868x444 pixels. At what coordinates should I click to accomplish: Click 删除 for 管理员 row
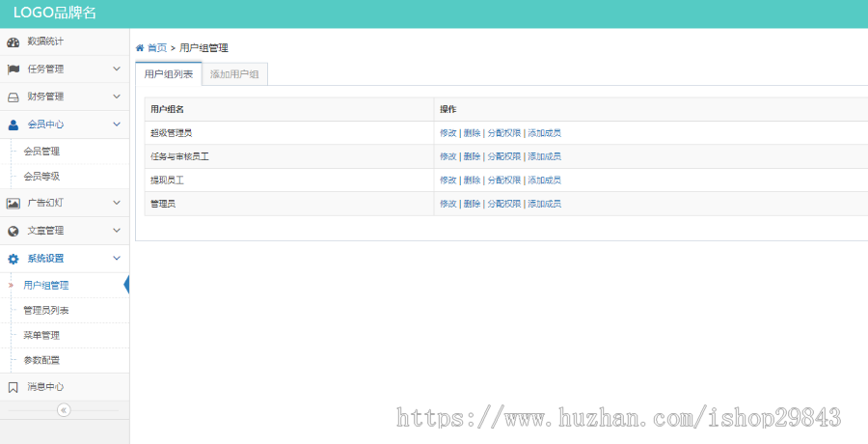tap(472, 204)
